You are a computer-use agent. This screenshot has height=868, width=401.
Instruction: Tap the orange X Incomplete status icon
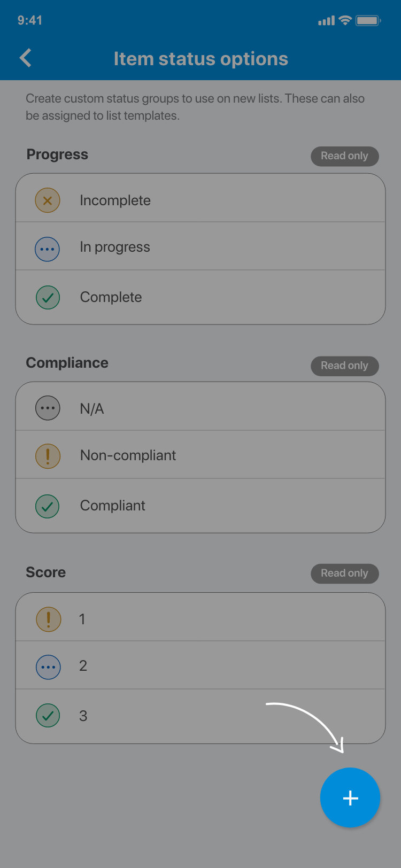pos(48,200)
